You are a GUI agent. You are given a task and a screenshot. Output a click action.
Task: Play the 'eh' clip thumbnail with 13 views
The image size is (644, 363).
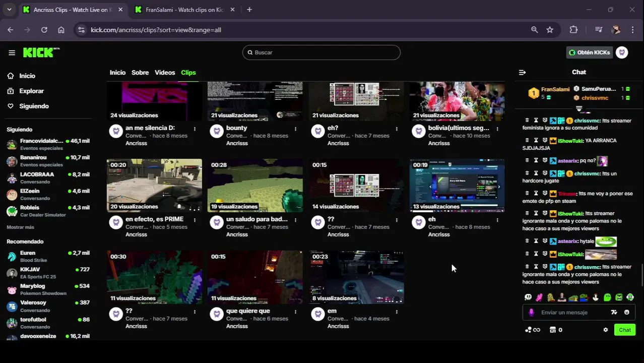pyautogui.click(x=457, y=186)
